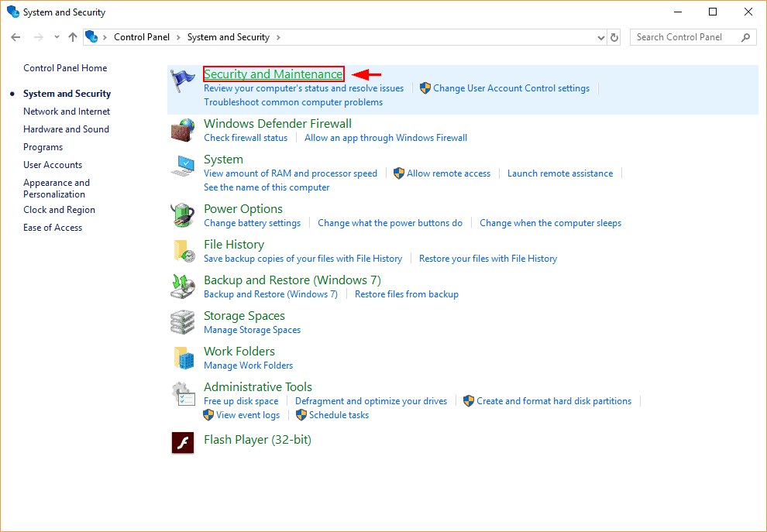The width and height of the screenshot is (767, 532).
Task: Click the Work Folders icon
Action: tap(184, 358)
